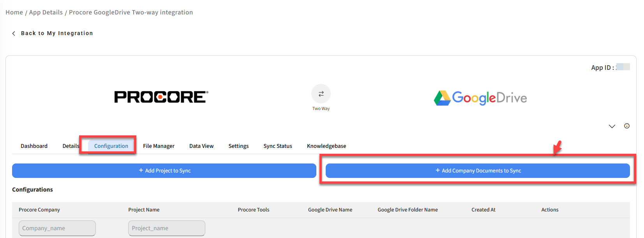Open the File Manager tab

(159, 146)
